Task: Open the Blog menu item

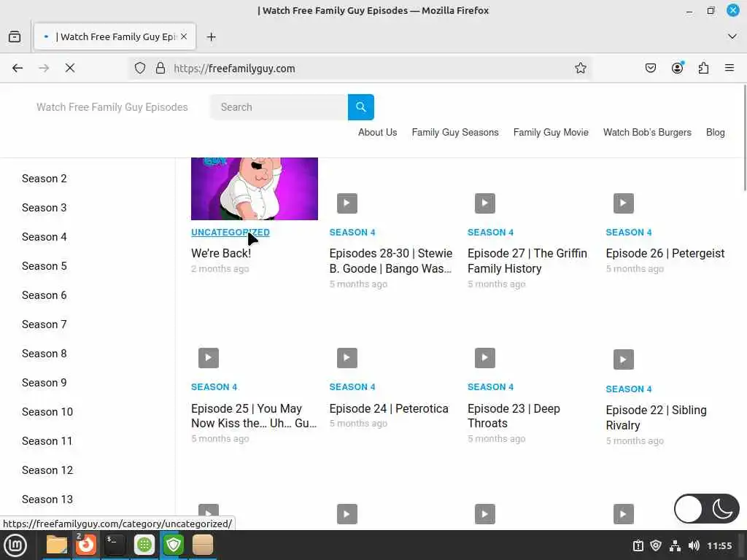Action: (x=715, y=133)
